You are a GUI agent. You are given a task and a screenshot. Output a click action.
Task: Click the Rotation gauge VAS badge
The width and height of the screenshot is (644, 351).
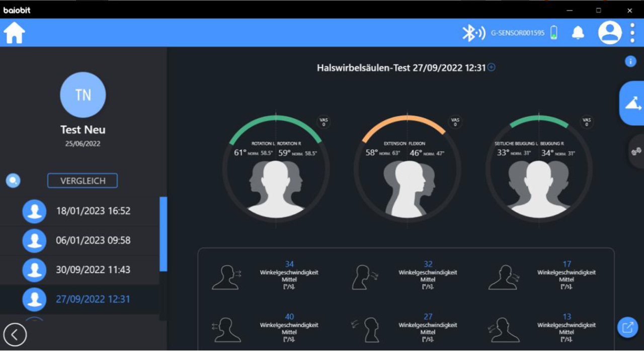pyautogui.click(x=324, y=122)
